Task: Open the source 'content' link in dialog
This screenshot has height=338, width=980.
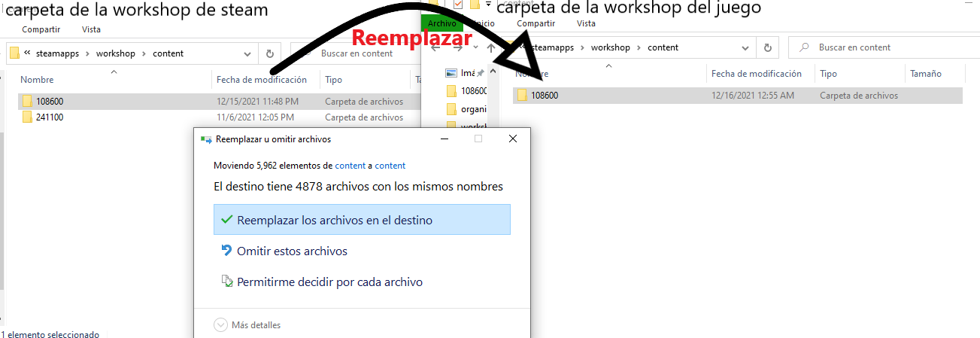Action: coord(350,166)
